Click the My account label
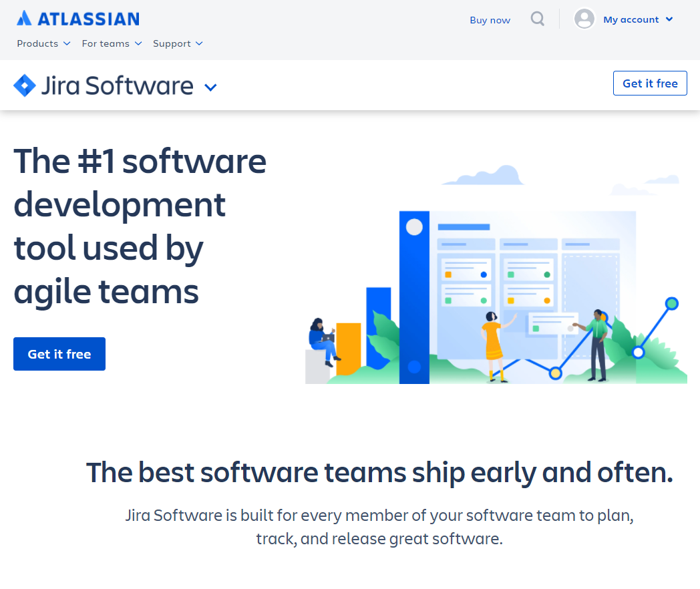Image resolution: width=700 pixels, height=589 pixels. pyautogui.click(x=631, y=19)
